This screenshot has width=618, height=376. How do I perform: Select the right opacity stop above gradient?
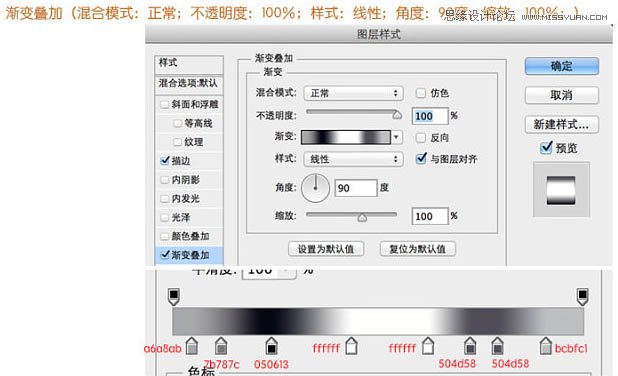583,296
